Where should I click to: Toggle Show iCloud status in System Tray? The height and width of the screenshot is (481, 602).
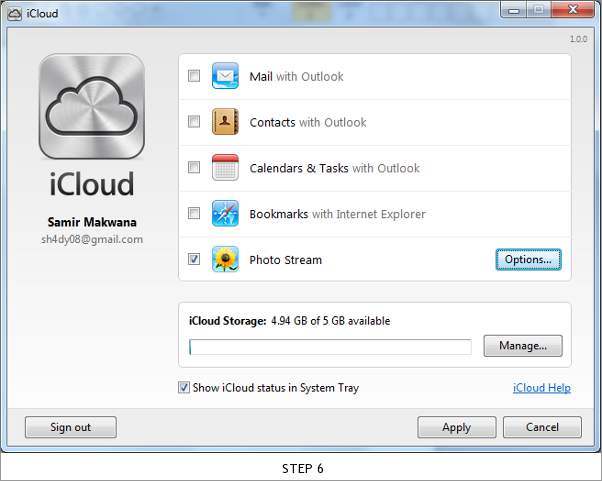click(184, 387)
